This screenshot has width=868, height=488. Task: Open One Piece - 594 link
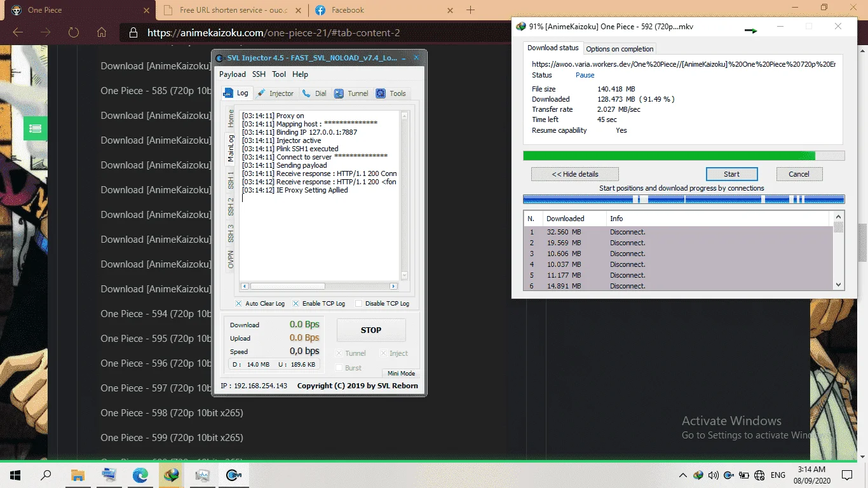click(156, 314)
